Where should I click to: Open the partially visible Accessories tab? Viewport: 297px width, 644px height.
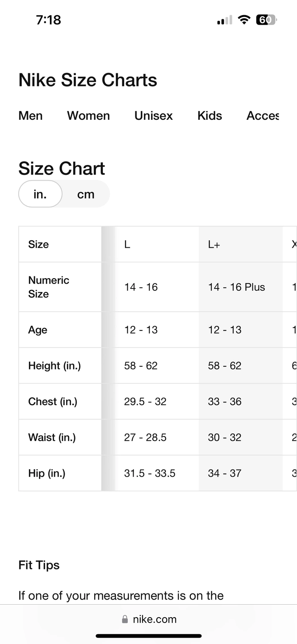pyautogui.click(x=263, y=115)
